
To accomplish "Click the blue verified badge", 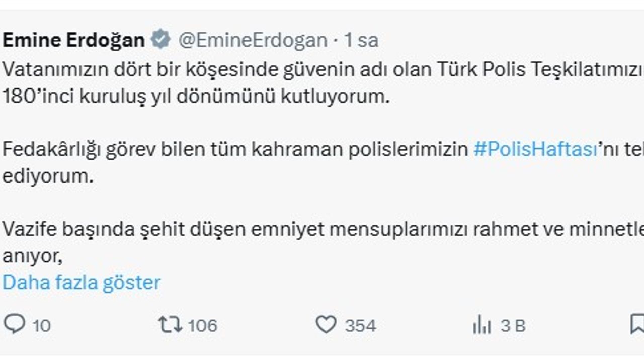I will [x=162, y=40].
